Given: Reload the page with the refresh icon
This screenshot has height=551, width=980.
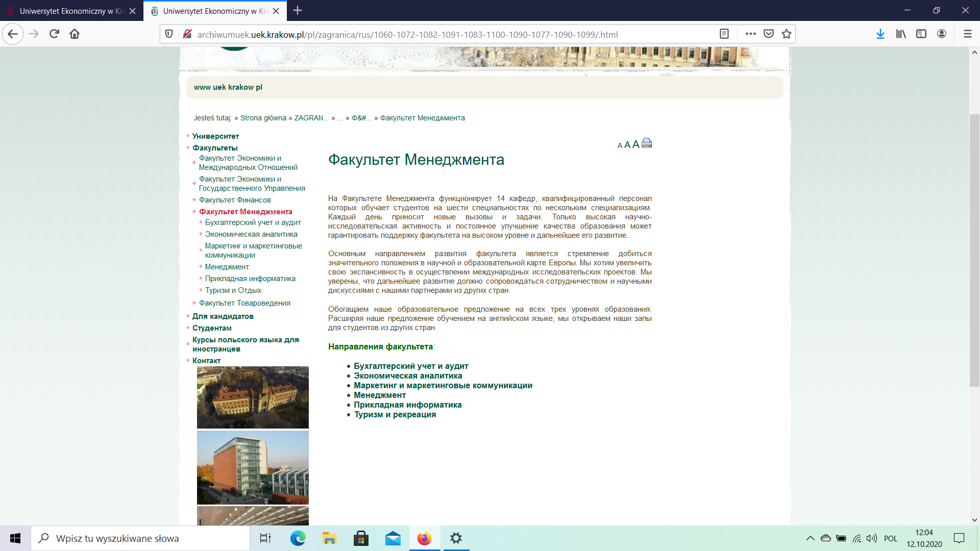Looking at the screenshot, I should 54,34.
